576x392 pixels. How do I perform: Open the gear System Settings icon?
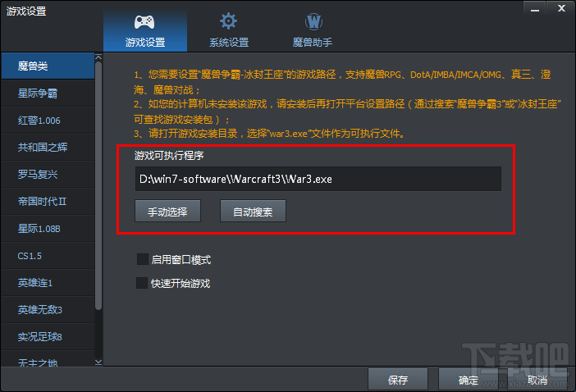tap(228, 21)
